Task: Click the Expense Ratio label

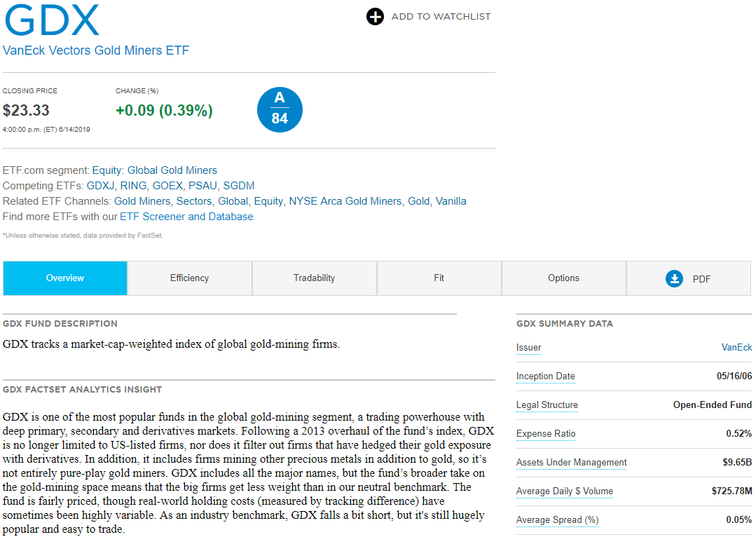Action: pyautogui.click(x=546, y=434)
